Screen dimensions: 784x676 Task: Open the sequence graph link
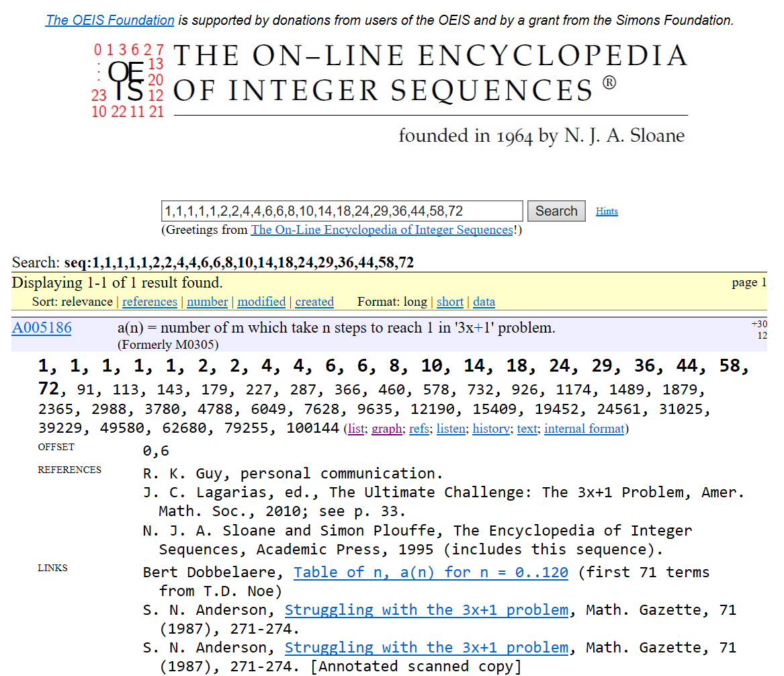(386, 429)
